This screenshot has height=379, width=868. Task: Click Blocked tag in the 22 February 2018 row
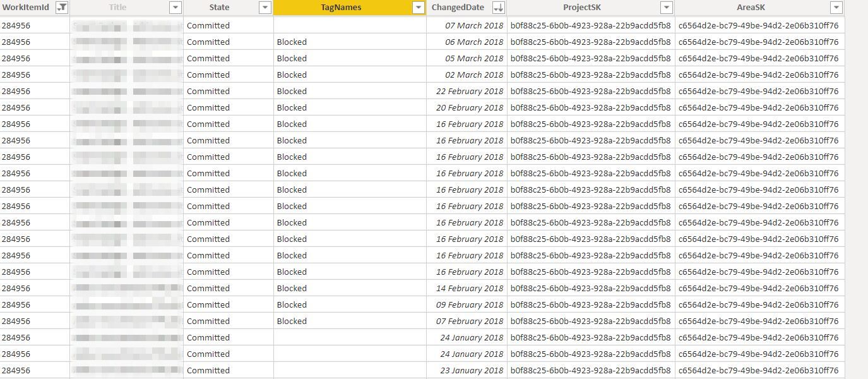point(292,91)
